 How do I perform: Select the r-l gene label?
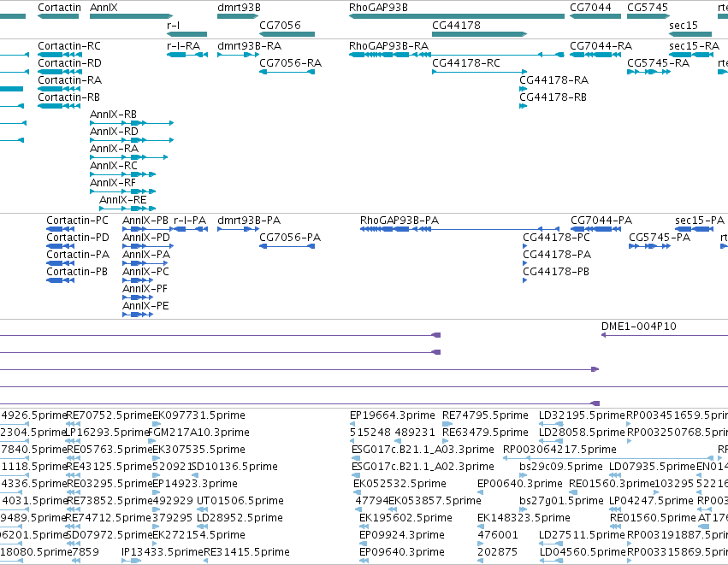point(173,25)
